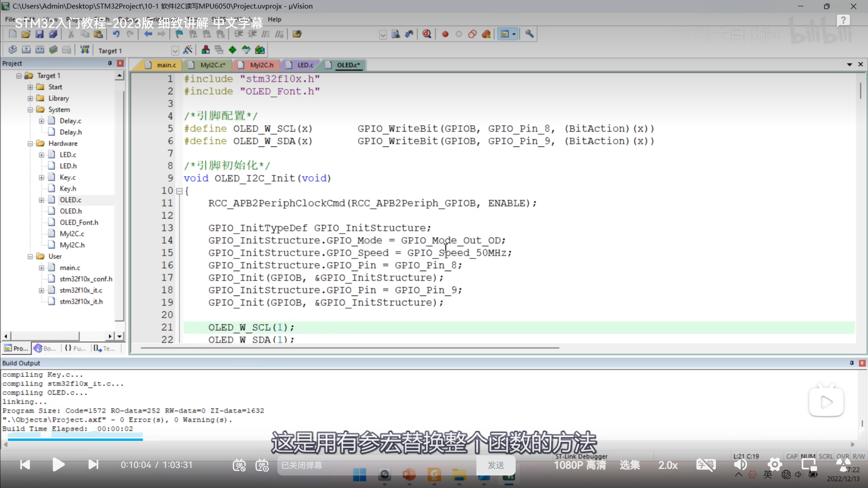Click the Download LOAD icon
Image resolution: width=868 pixels, height=488 pixels.
click(x=85, y=50)
